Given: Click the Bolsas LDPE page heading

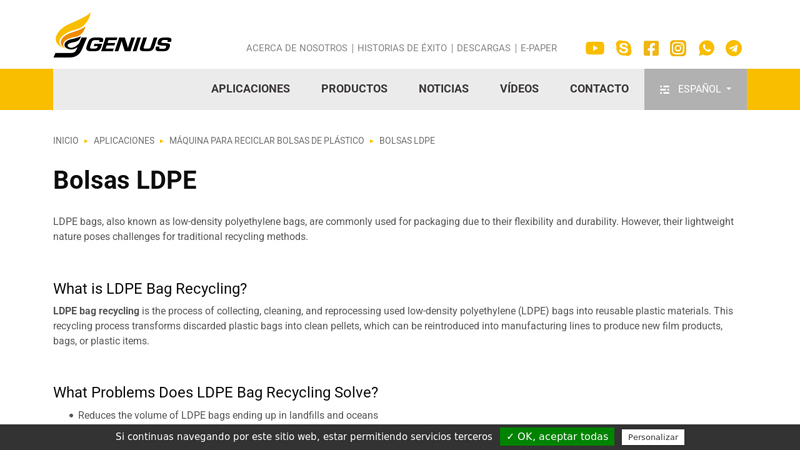Looking at the screenshot, I should (x=125, y=180).
